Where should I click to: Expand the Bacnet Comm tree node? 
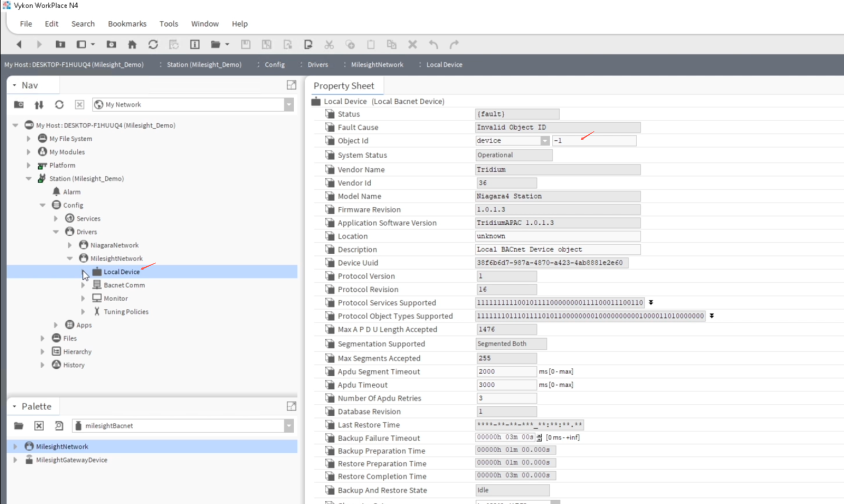click(x=83, y=285)
